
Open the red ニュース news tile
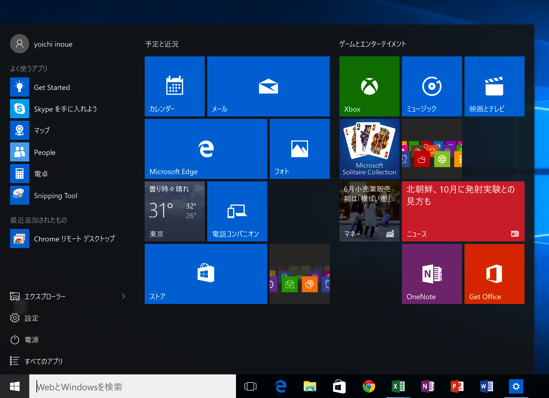463,211
